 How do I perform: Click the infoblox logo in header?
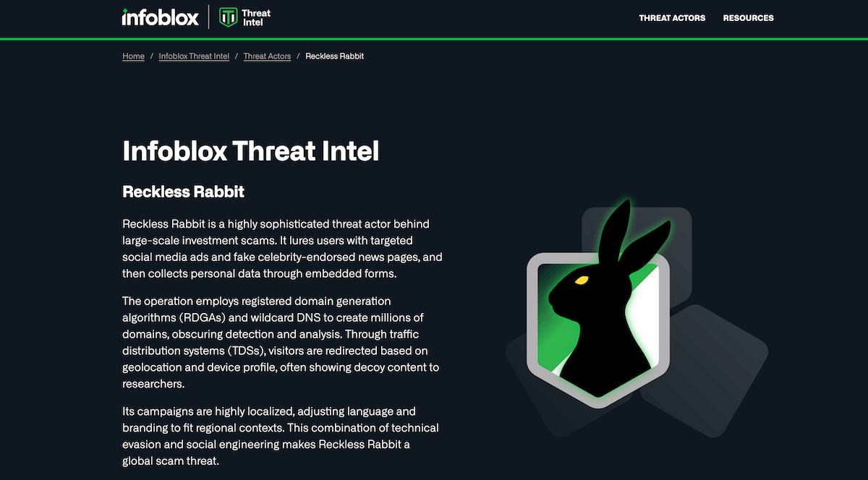160,17
